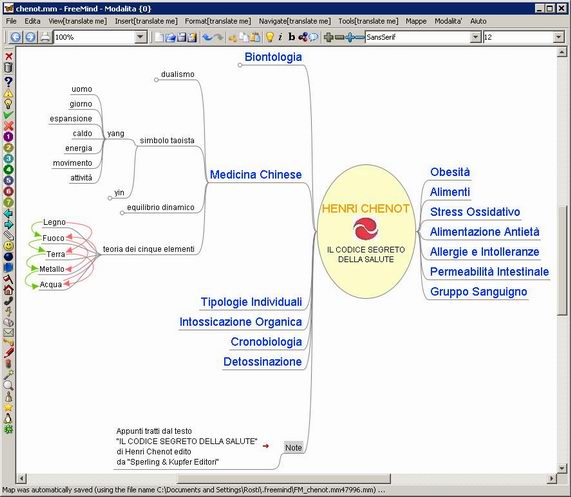571x497 pixels.
Task: Click the remove-last-icon red X in sidebar
Action: [x=8, y=56]
